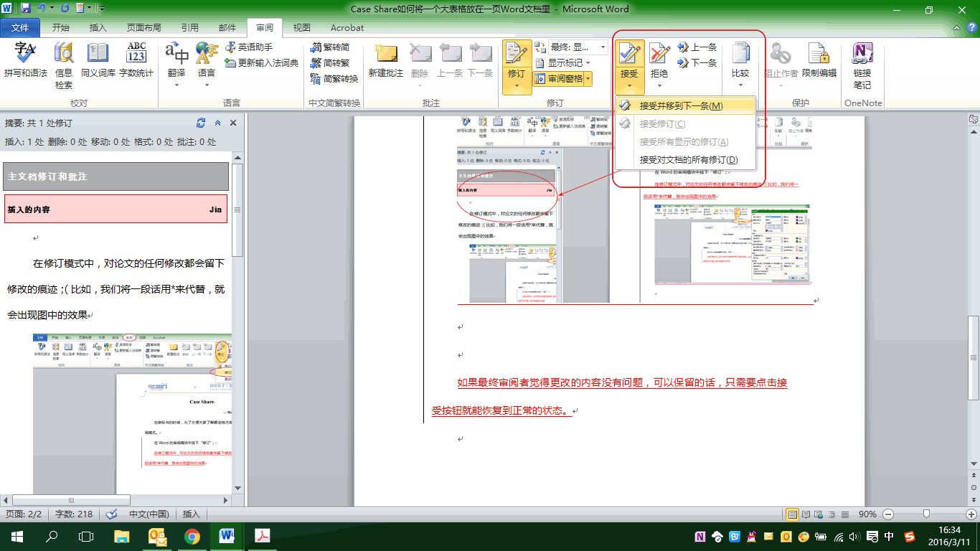The image size is (980, 551).
Task: Refresh the revision summary in the reviewing pane
Action: tap(202, 123)
